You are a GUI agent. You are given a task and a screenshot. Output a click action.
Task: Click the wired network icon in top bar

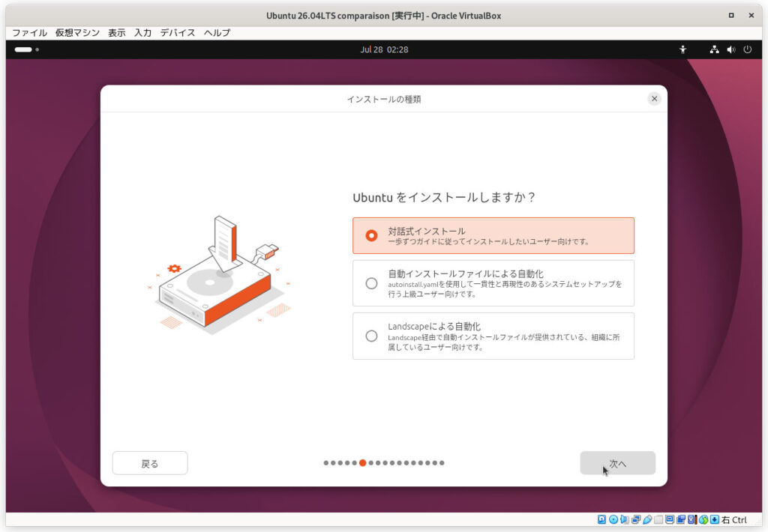[x=715, y=49]
